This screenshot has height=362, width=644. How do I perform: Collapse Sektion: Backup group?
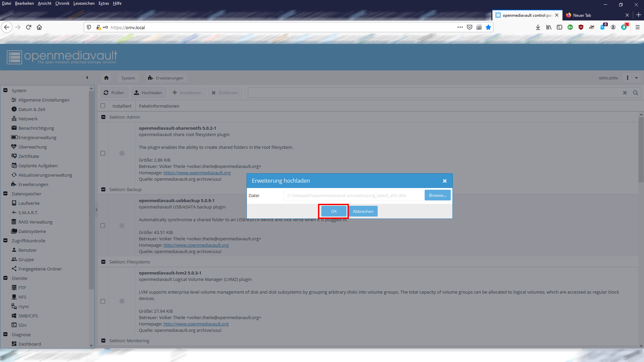click(103, 189)
